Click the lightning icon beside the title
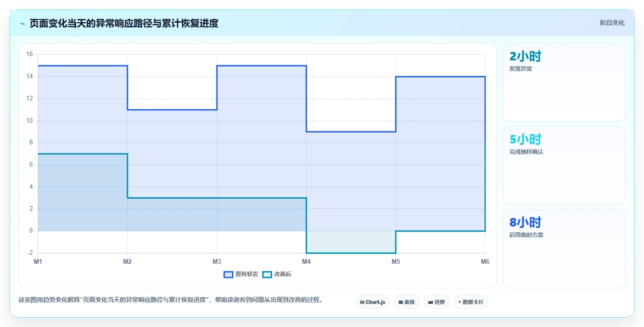 tap(22, 23)
